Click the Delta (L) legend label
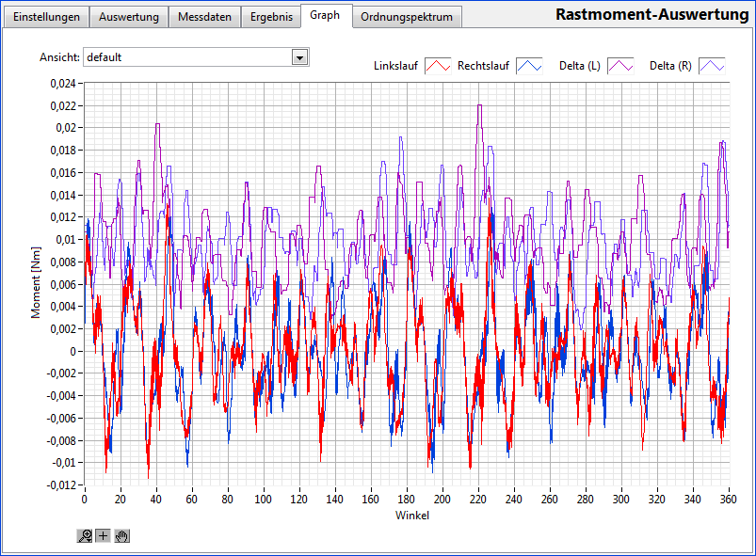This screenshot has width=756, height=556. pos(580,66)
